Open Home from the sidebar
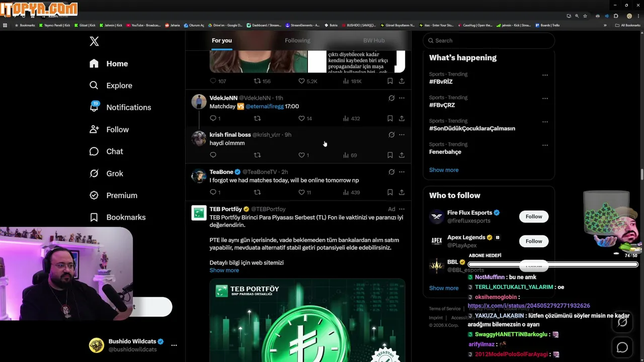The height and width of the screenshot is (362, 644). click(x=109, y=64)
